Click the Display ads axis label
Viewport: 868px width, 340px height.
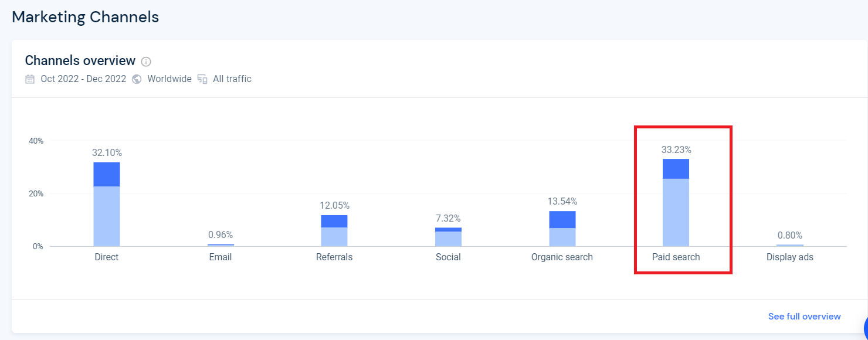[x=790, y=257]
